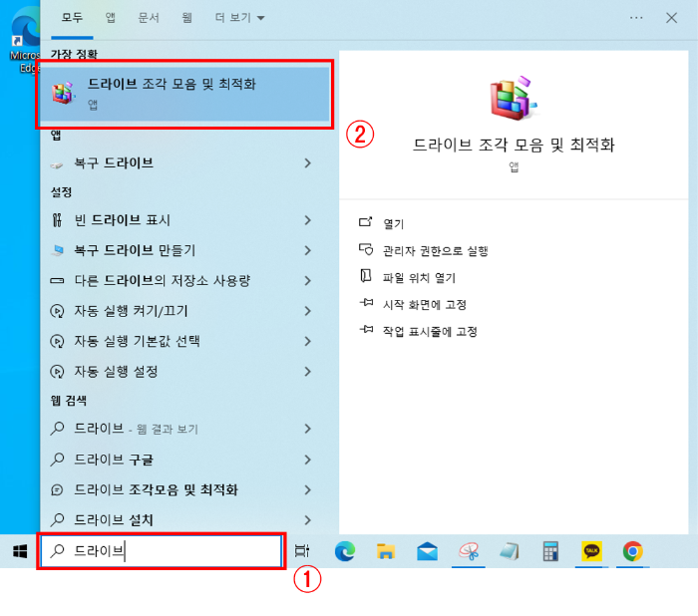This screenshot has height=616, width=698.
Task: Click the large defragment app icon in preview pane
Action: coord(514,98)
